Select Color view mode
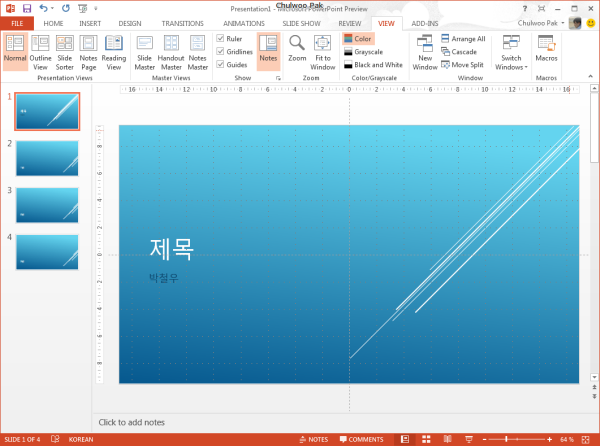The image size is (600, 446). point(358,39)
